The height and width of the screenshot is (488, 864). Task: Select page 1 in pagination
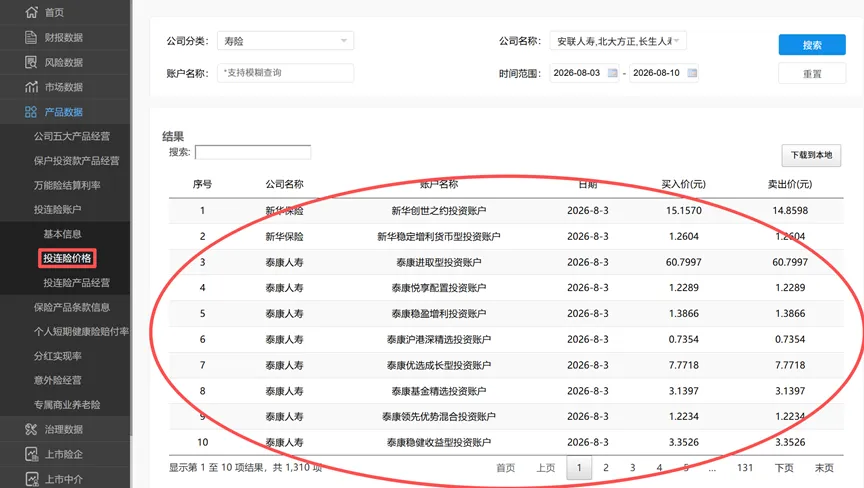point(579,468)
